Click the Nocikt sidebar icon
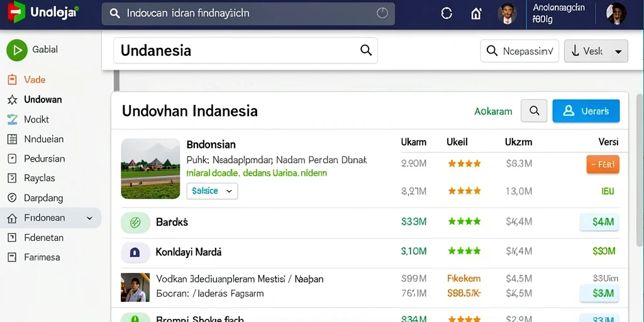644x322 pixels. (13, 119)
